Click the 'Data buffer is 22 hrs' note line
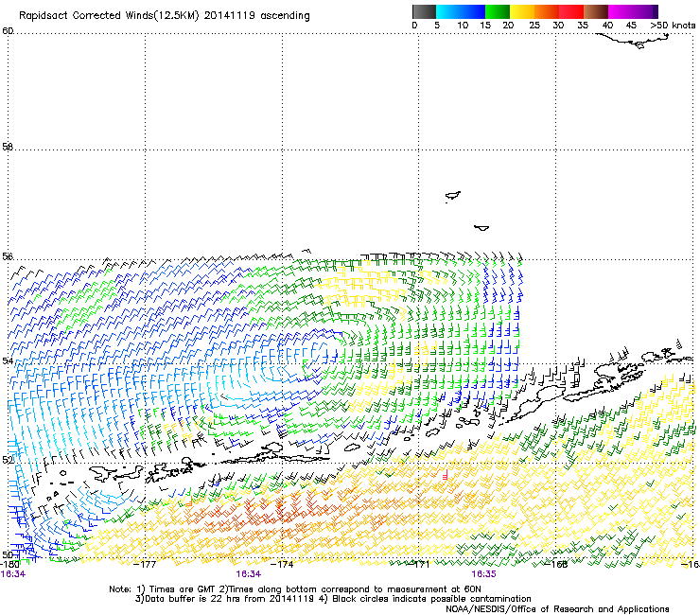The height and width of the screenshot is (615, 700). 333,599
